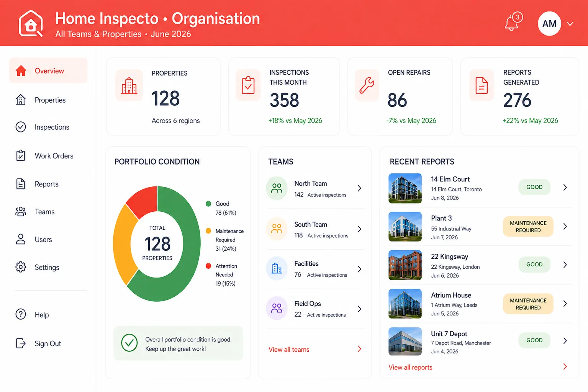The image size is (588, 392).
Task: Click the document icon on Reports Generated card
Action: click(x=482, y=85)
